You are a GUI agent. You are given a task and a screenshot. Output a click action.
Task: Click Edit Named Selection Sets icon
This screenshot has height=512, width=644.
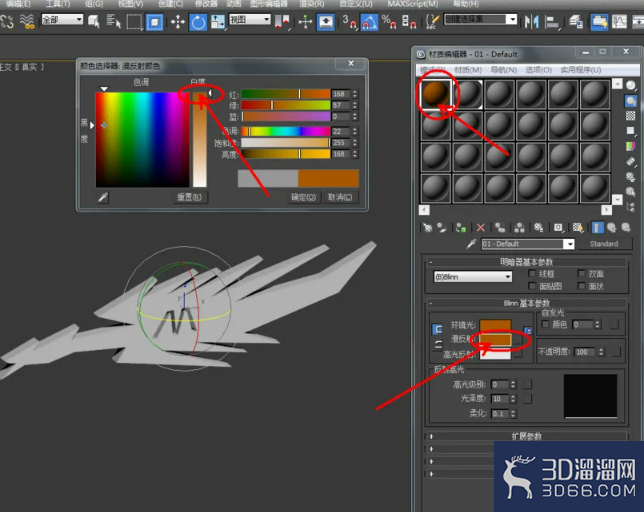[431, 22]
